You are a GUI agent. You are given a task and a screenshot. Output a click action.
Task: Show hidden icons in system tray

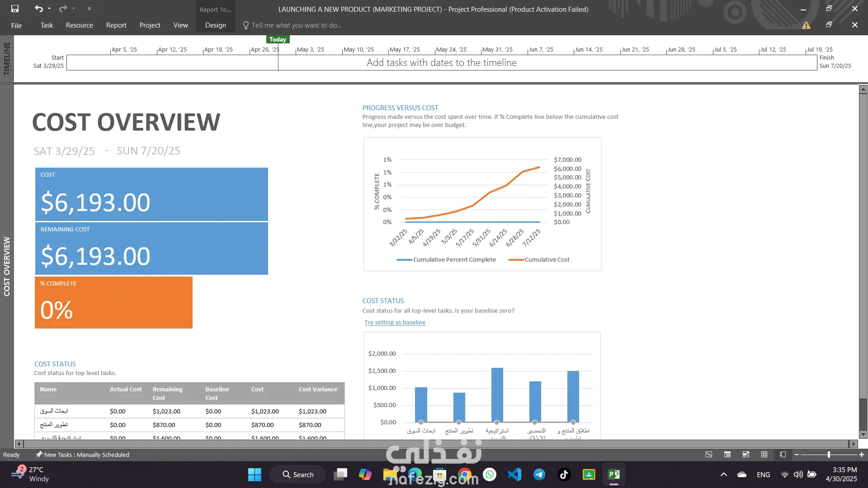[x=723, y=474]
